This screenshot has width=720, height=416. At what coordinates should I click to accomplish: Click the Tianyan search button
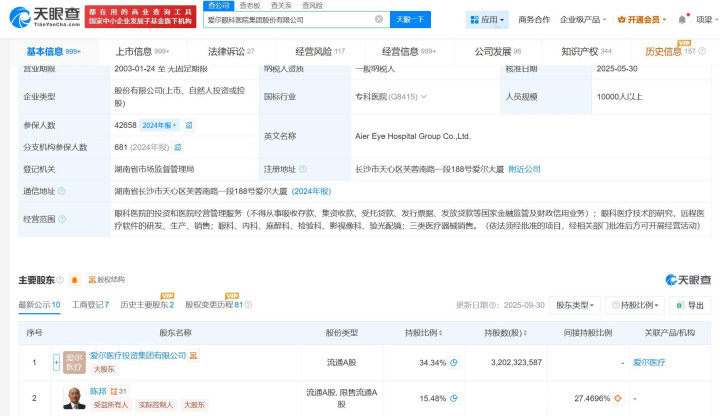[x=410, y=19]
